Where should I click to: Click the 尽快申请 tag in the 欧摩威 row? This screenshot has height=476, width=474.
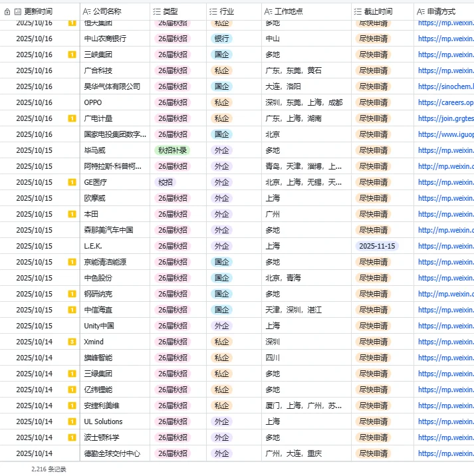374,198
